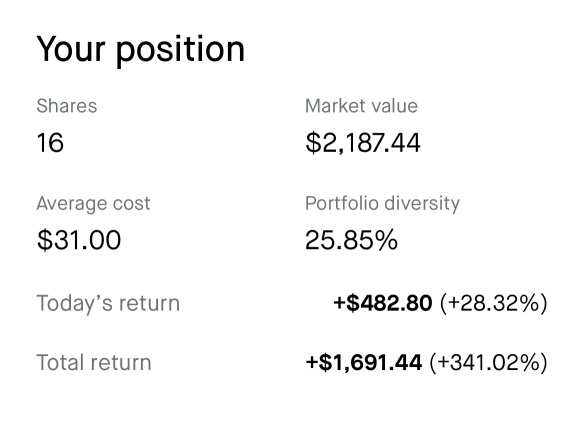Click the +$482.80 today's return amount
The width and height of the screenshot is (585, 422).
coord(383,303)
